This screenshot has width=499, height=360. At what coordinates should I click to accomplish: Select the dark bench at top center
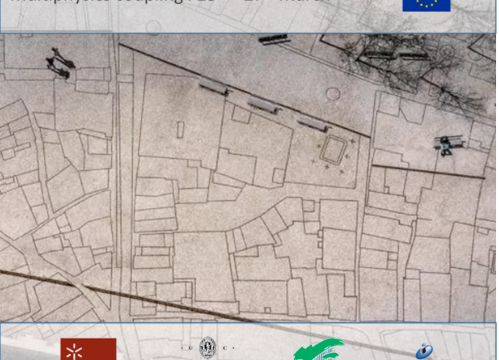[x=274, y=40]
